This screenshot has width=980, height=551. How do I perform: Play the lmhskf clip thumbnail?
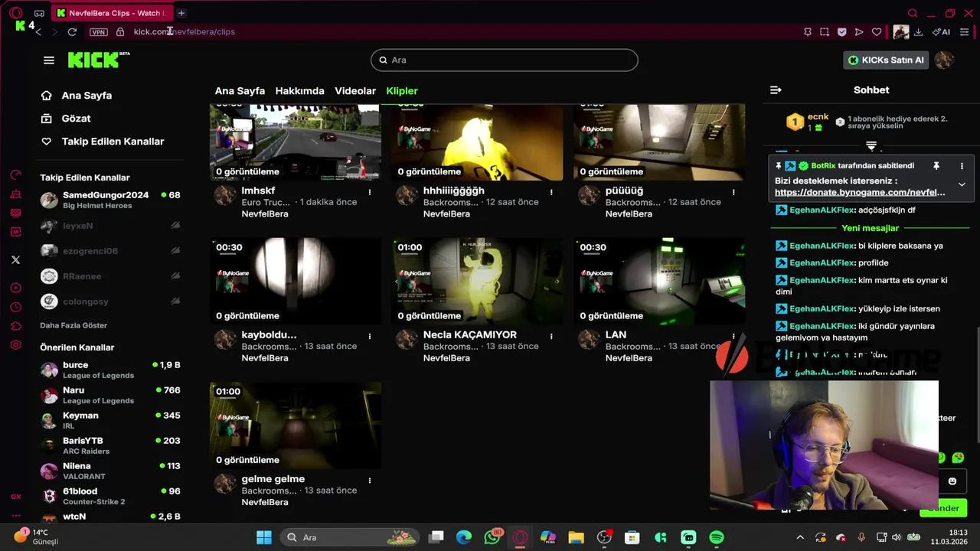(x=296, y=142)
